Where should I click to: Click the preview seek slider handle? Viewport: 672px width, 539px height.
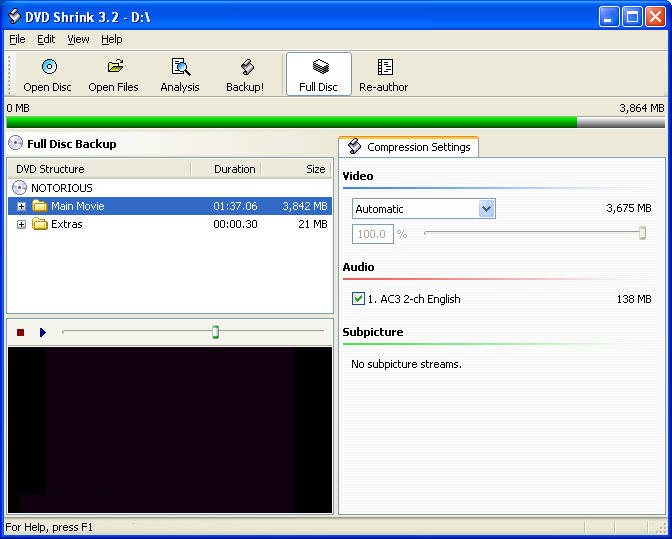coord(216,332)
